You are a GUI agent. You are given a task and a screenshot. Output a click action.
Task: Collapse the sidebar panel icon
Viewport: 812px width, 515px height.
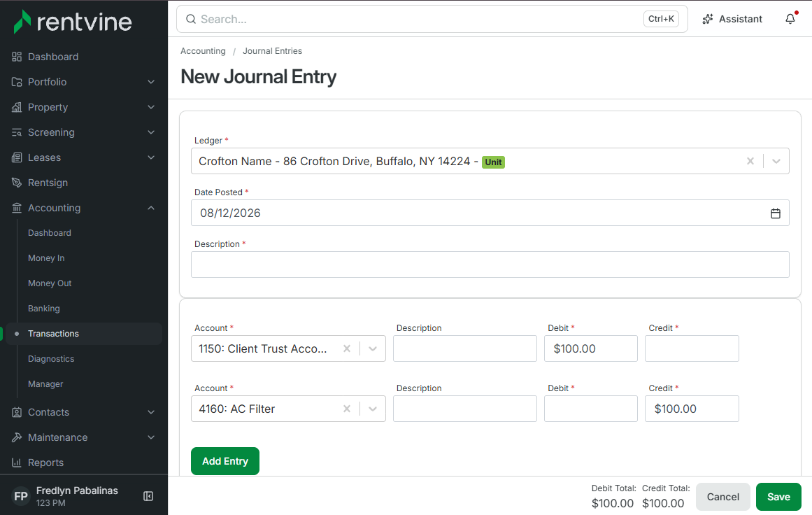148,496
